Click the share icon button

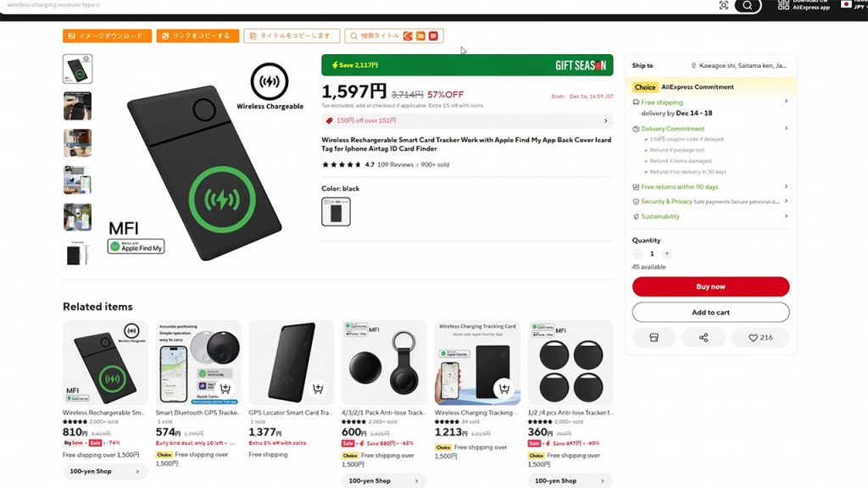704,337
